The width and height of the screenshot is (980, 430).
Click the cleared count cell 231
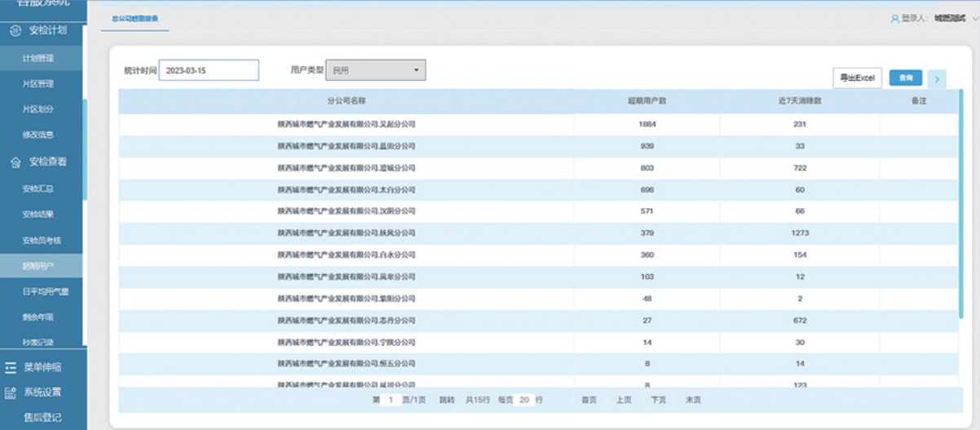800,124
